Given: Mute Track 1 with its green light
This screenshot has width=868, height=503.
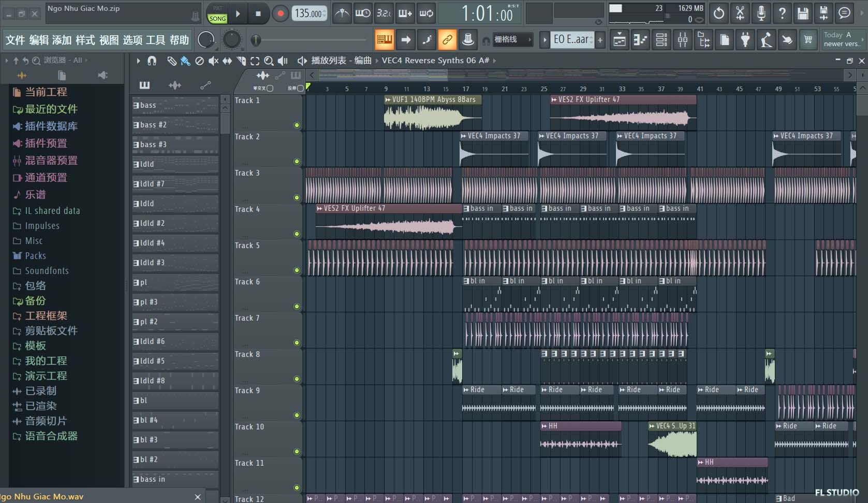Looking at the screenshot, I should [297, 125].
